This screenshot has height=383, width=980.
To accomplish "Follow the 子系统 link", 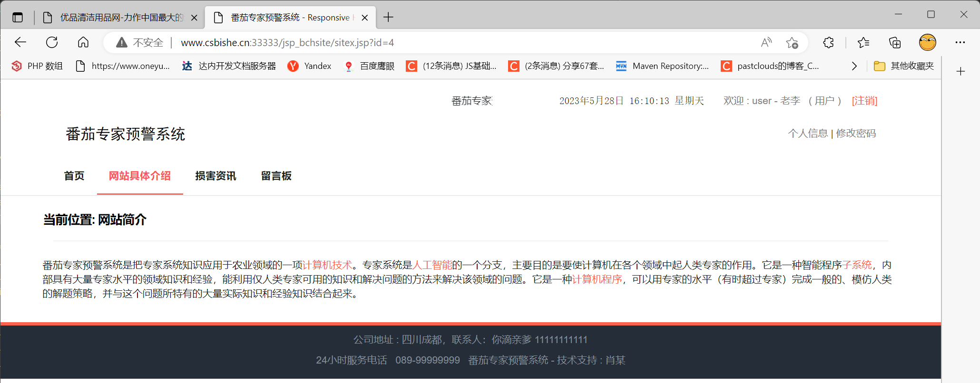I will pos(857,265).
